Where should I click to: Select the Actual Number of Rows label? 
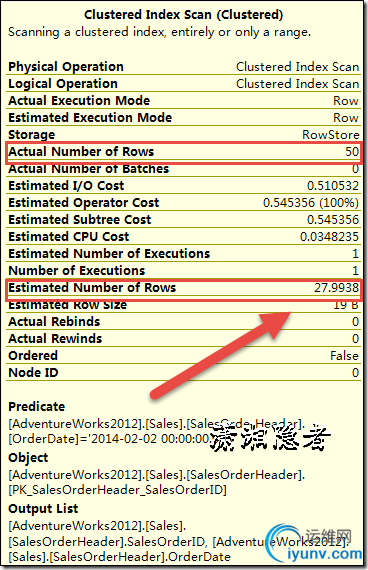coord(81,152)
